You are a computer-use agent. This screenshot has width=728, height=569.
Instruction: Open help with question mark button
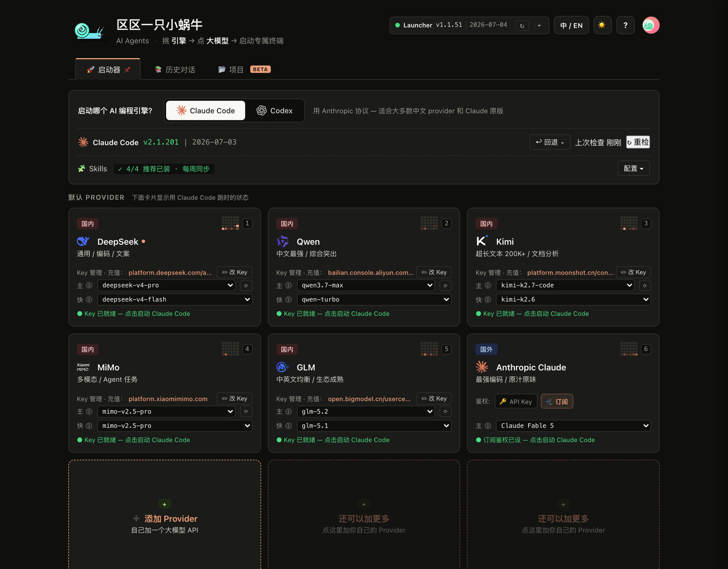coord(625,25)
